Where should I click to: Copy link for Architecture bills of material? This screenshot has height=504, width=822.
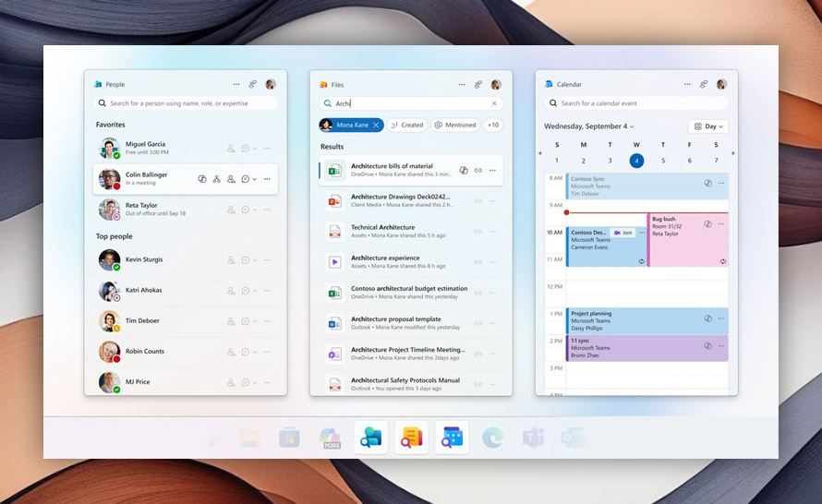478,170
